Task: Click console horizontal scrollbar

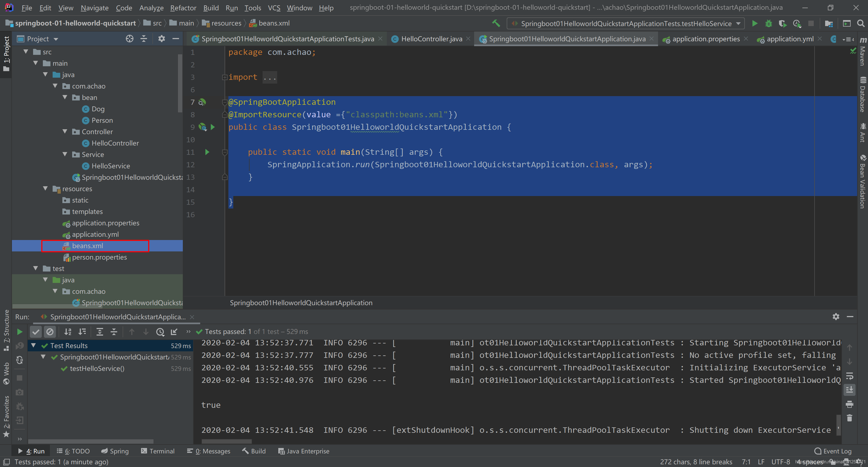Action: coord(226,441)
